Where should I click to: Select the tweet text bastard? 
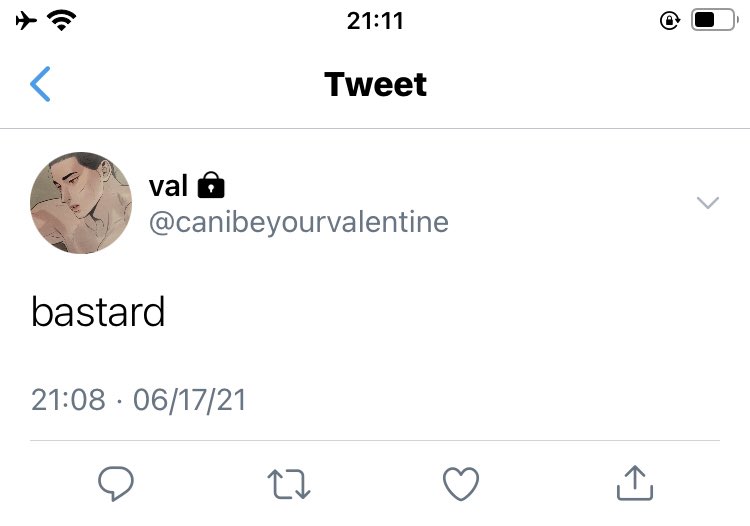98,312
